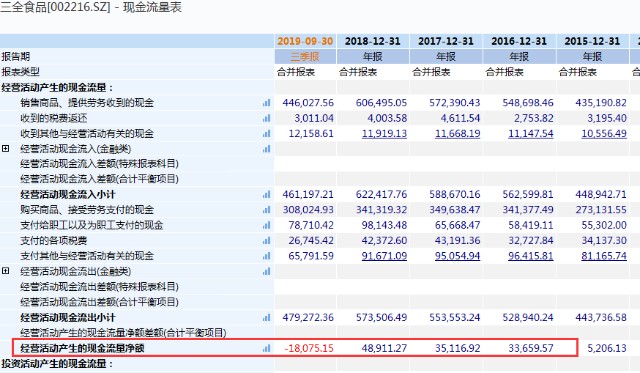This screenshot has width=640, height=373.
Task: Select the 2016-12-31 column header
Action: click(x=519, y=41)
